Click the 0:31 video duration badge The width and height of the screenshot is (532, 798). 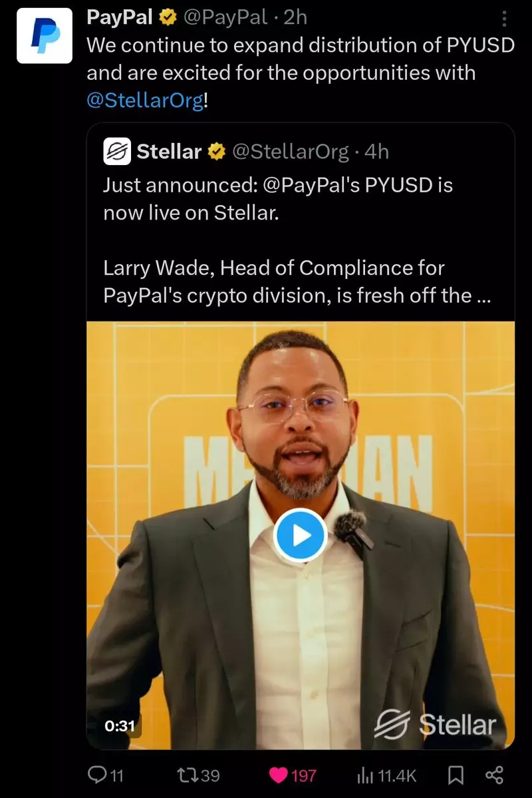(x=120, y=725)
